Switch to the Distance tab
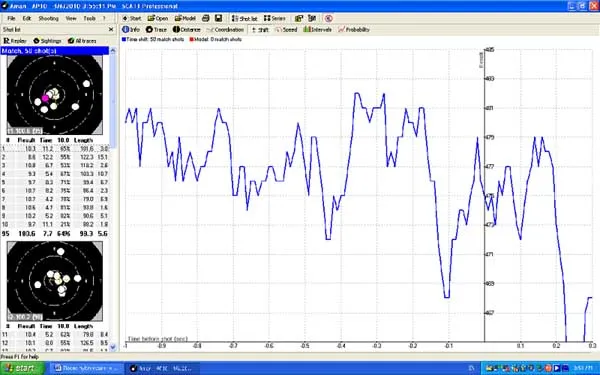The image size is (600, 375). click(186, 29)
